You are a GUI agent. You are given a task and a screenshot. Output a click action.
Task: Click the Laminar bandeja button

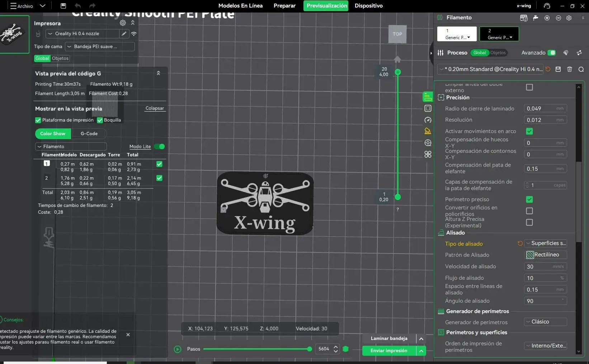tap(389, 339)
